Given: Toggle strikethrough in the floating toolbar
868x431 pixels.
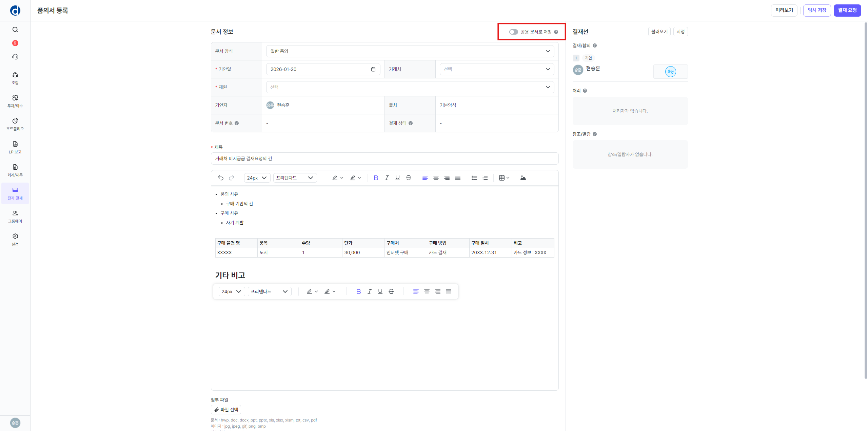Looking at the screenshot, I should click(391, 292).
